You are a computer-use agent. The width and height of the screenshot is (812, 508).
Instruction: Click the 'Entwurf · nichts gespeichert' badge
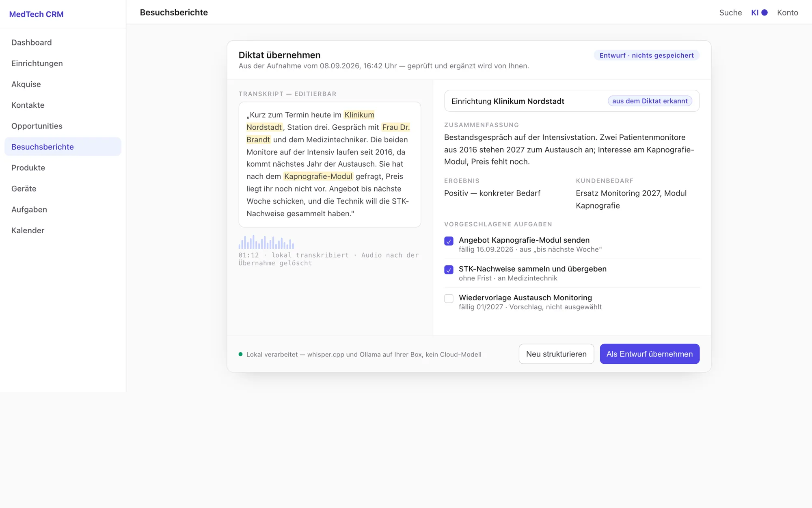point(646,55)
